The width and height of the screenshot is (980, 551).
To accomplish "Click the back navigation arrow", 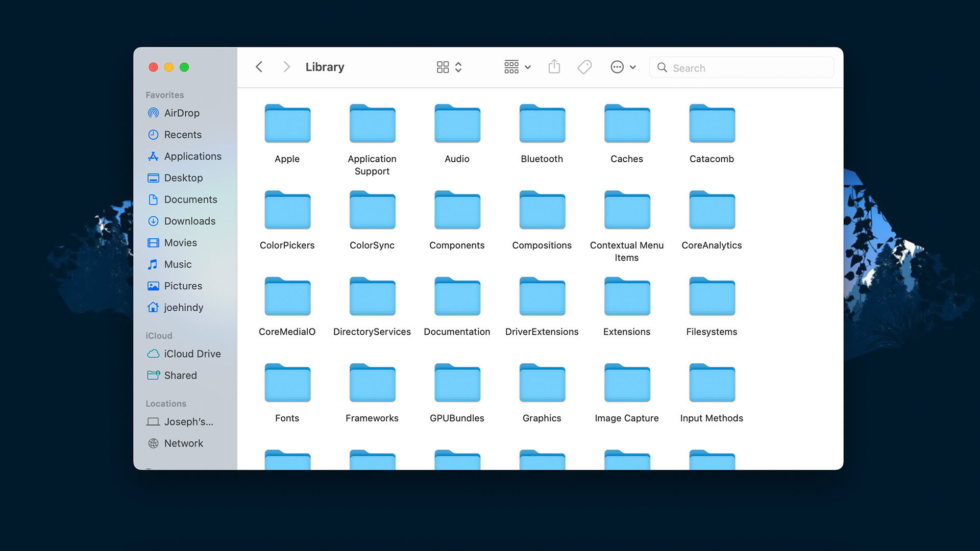I will [259, 67].
